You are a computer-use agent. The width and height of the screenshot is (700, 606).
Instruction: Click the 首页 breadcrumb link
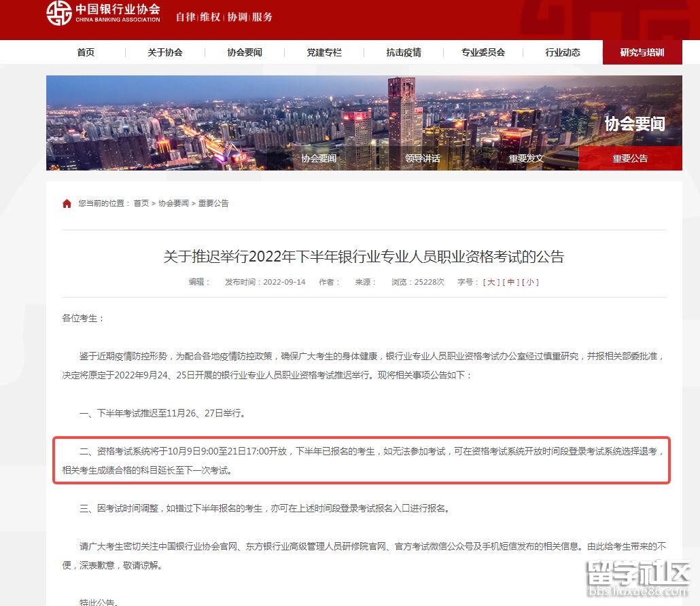pyautogui.click(x=141, y=203)
